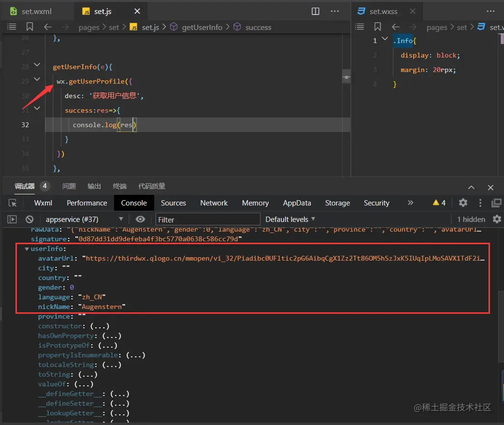Viewport: 504px width, 425px height.
Task: Click the success breadcrumb
Action: [258, 28]
